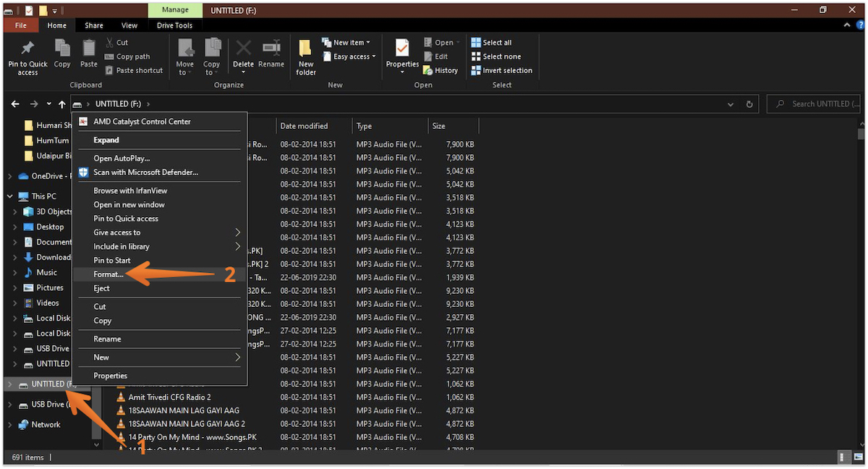The height and width of the screenshot is (469, 868).
Task: Click the refresh button beside address bar
Action: [749, 104]
